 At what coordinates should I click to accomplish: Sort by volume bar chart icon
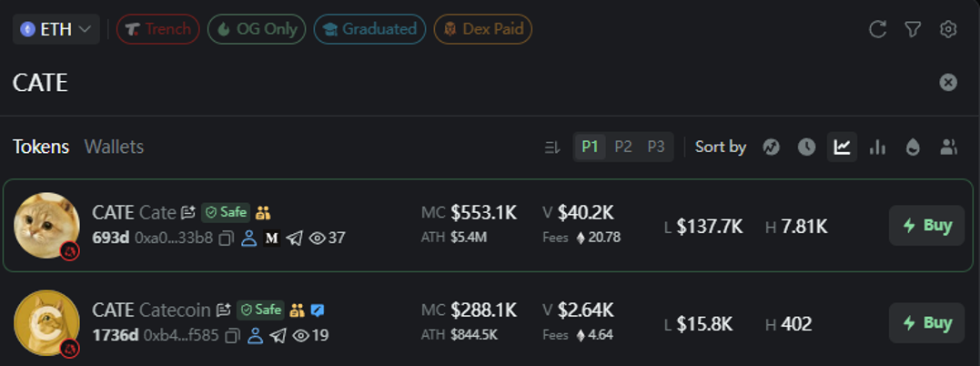click(877, 147)
